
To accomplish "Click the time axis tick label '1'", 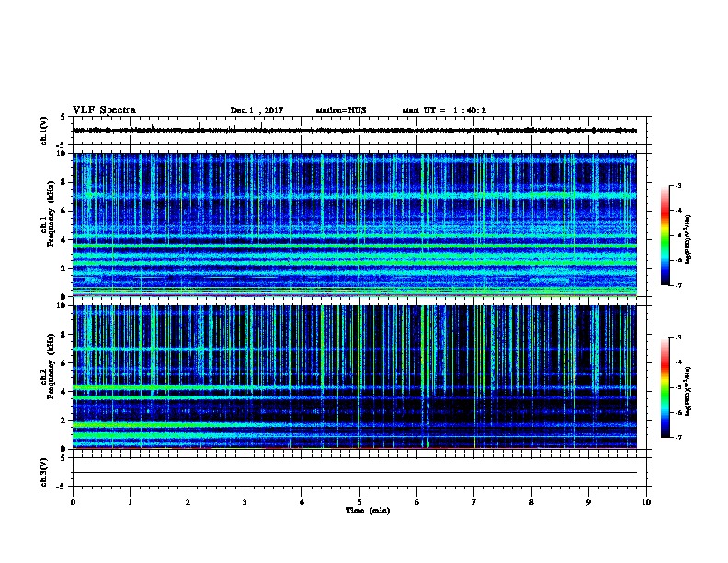I will 131,502.
